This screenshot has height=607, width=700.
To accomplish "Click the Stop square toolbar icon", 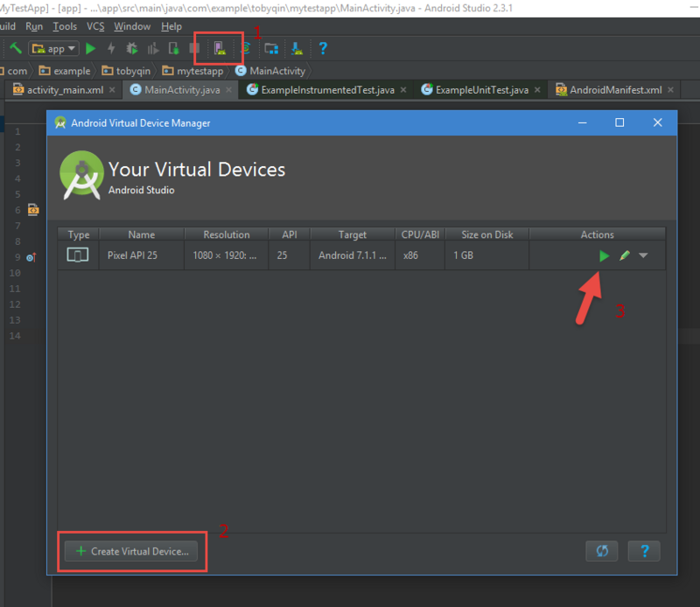I will pos(194,48).
